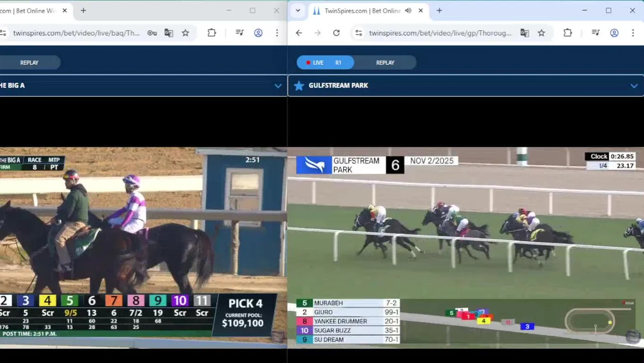644x363 pixels.
Task: Reload the Gulfstream Park page
Action: click(336, 33)
